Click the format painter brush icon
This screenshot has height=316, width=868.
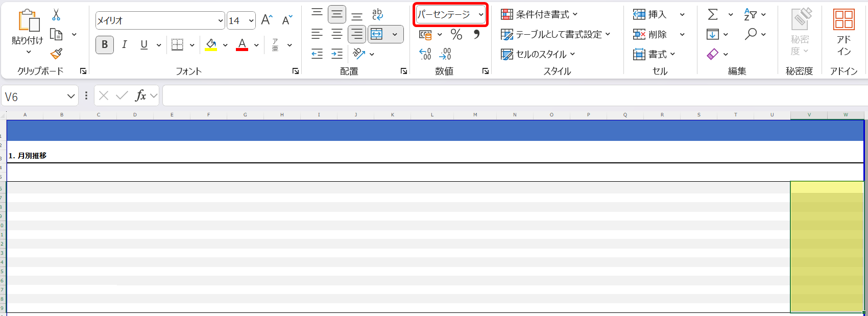(56, 54)
